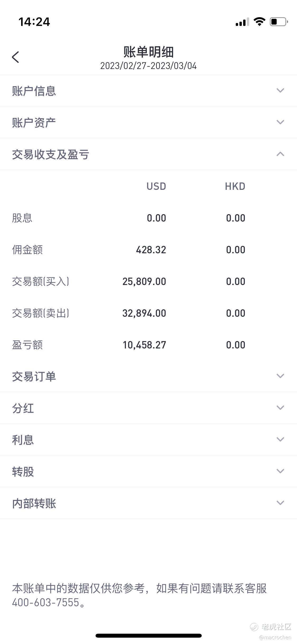
Task: Expand the 账户资产 section chevron
Action: point(280,122)
